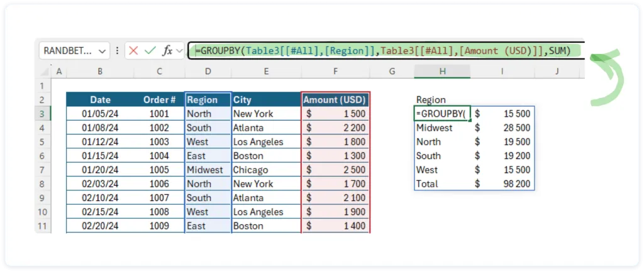This screenshot has width=644, height=272.
Task: Click the three-dot Name Box resize handle
Action: click(x=118, y=50)
